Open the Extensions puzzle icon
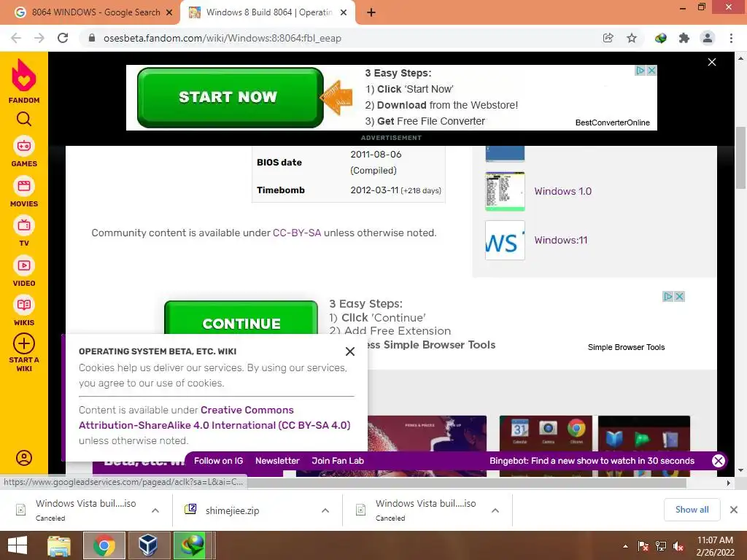Image resolution: width=747 pixels, height=560 pixels. pos(684,38)
